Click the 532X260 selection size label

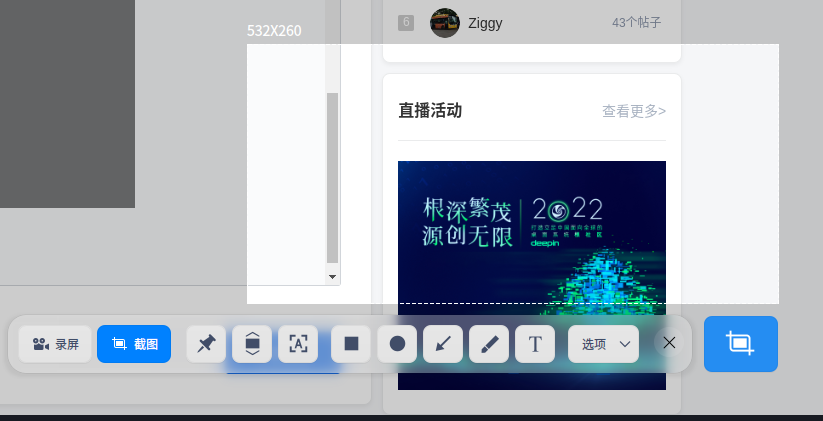(x=274, y=31)
